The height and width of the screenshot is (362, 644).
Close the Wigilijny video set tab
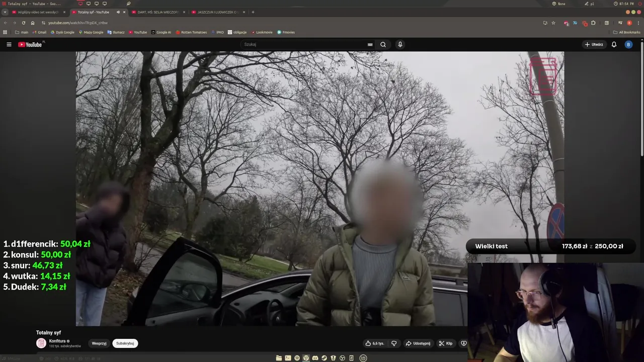(64, 12)
